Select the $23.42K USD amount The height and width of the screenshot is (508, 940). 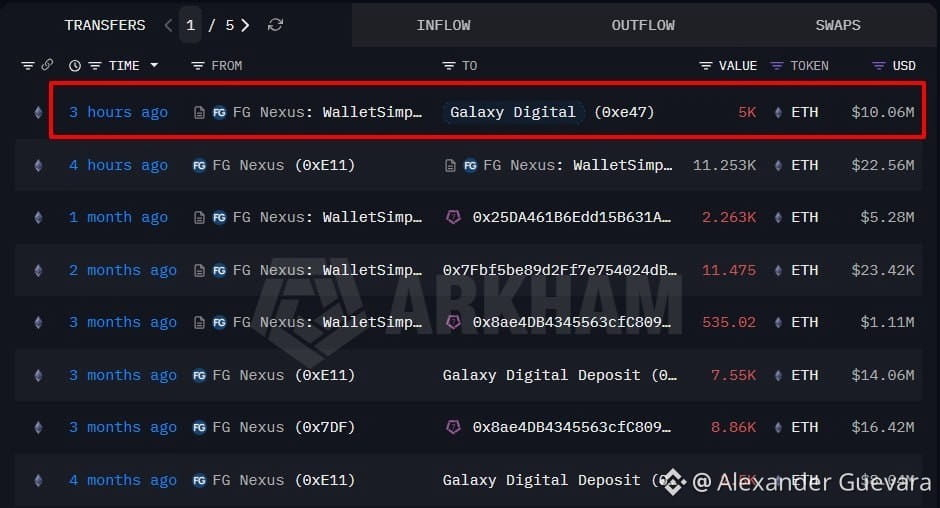pyautogui.click(x=883, y=270)
